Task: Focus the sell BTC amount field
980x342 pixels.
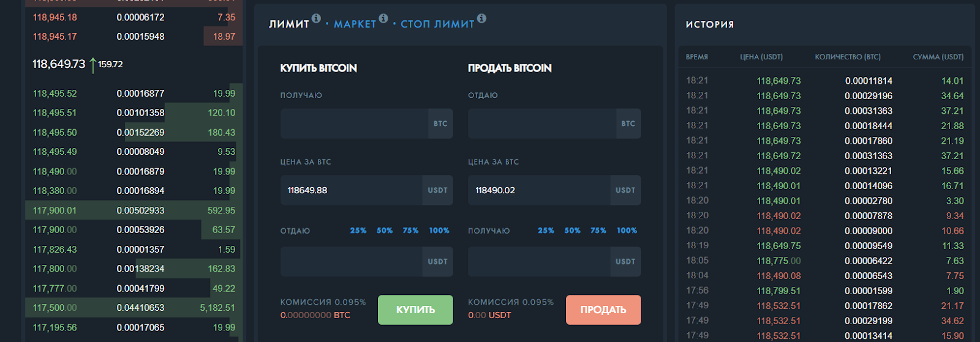Action: click(x=542, y=124)
